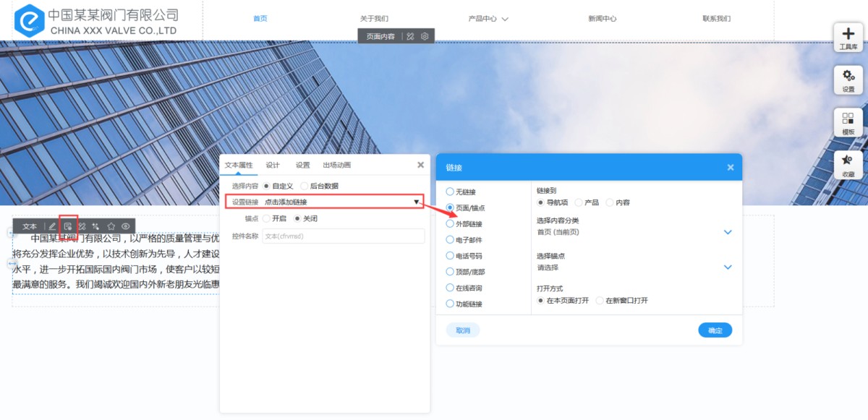Set 锚点 to 开启
Viewport: 868px width, 420px height.
[266, 218]
